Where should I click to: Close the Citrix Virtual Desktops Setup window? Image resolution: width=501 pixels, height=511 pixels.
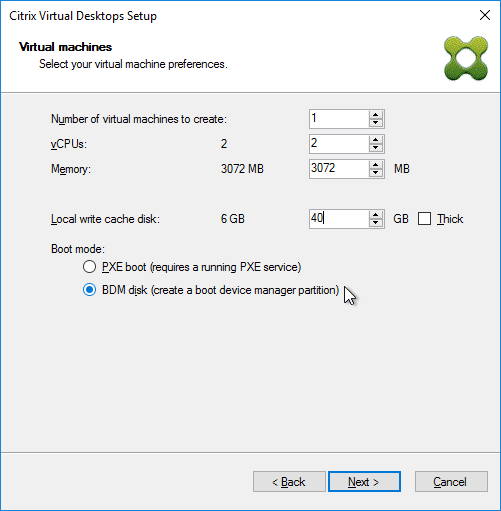click(x=485, y=15)
